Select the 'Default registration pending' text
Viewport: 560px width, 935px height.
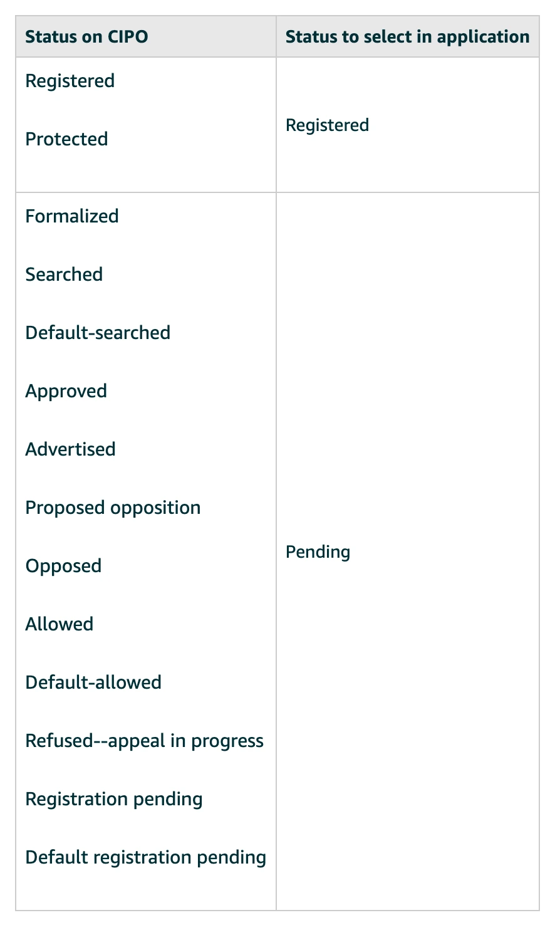(145, 857)
